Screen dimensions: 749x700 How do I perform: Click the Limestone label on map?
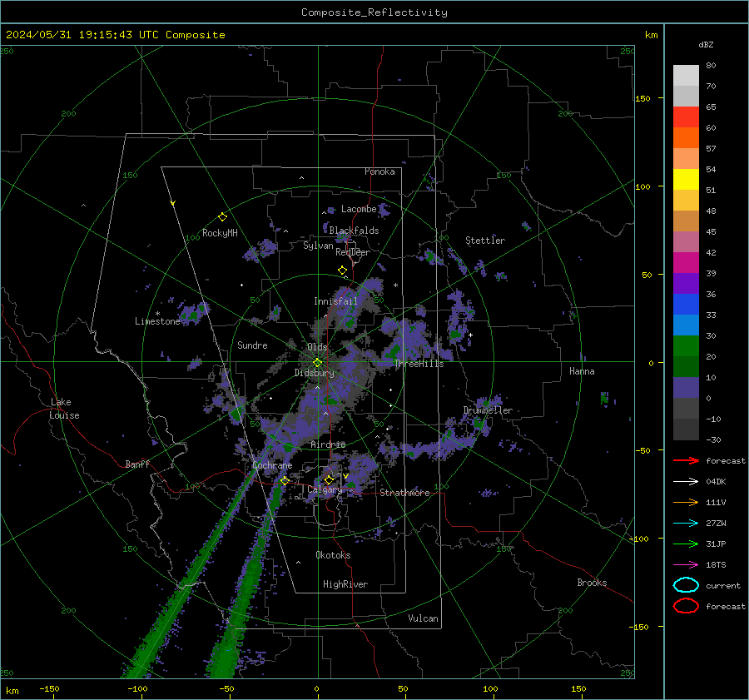[x=157, y=321]
